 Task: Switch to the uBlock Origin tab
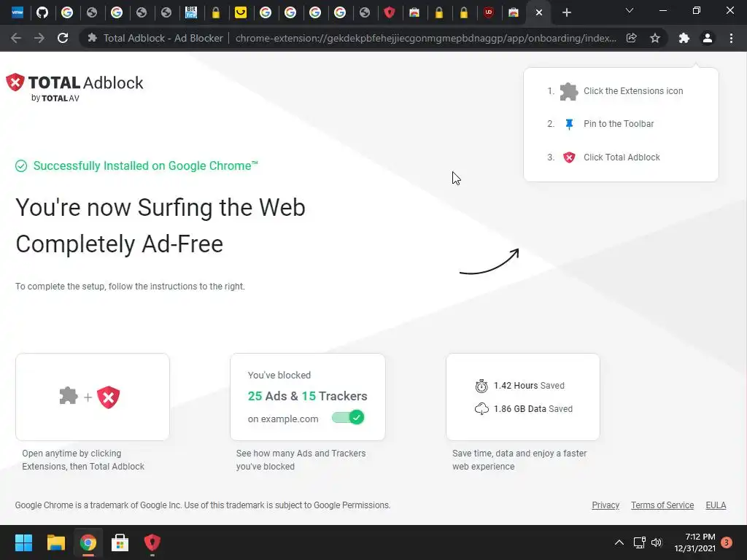(488, 13)
